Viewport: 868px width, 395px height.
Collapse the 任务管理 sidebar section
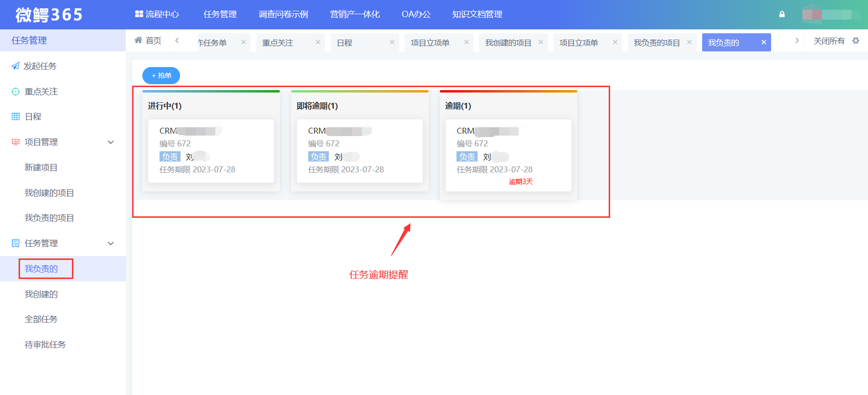tap(111, 243)
